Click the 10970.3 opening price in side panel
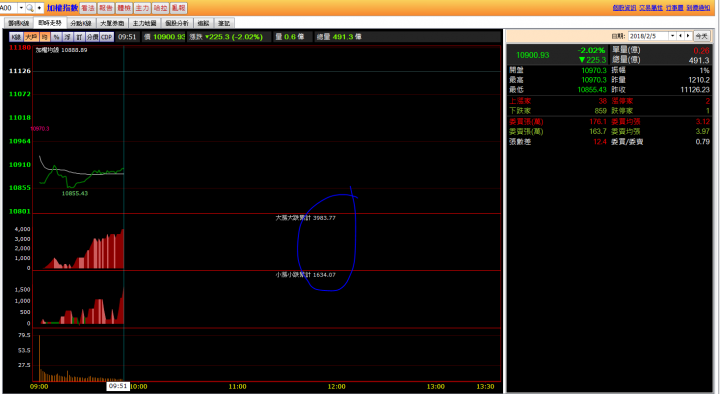Viewport: 720px width, 394px height. [594, 70]
